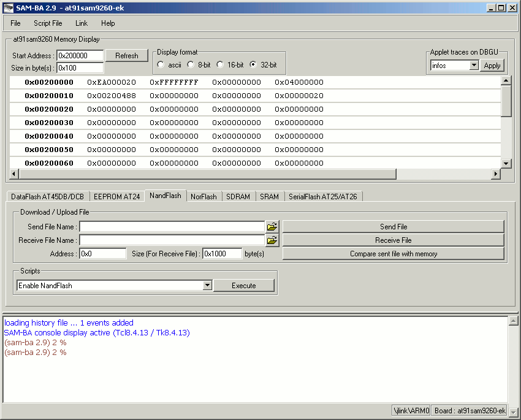Click the Size (For Receive File) field

click(x=222, y=253)
